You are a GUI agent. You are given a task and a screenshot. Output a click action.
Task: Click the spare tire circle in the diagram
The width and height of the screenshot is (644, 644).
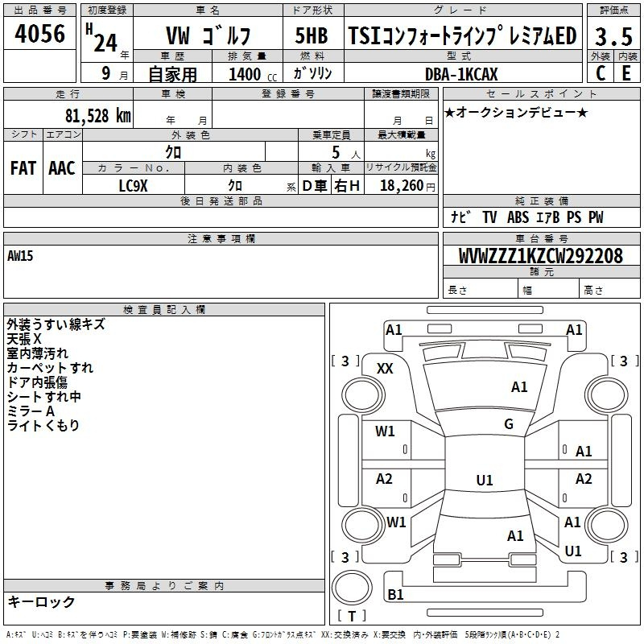point(352,592)
